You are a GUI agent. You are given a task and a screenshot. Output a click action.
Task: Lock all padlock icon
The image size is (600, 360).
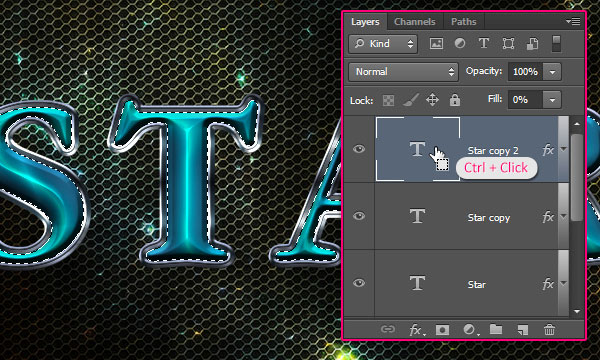[x=455, y=100]
